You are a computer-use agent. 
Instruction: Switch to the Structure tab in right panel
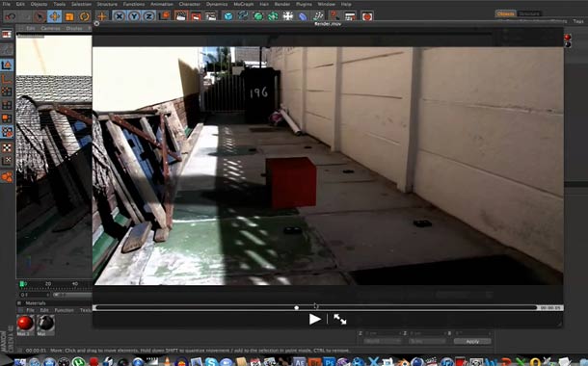point(529,13)
